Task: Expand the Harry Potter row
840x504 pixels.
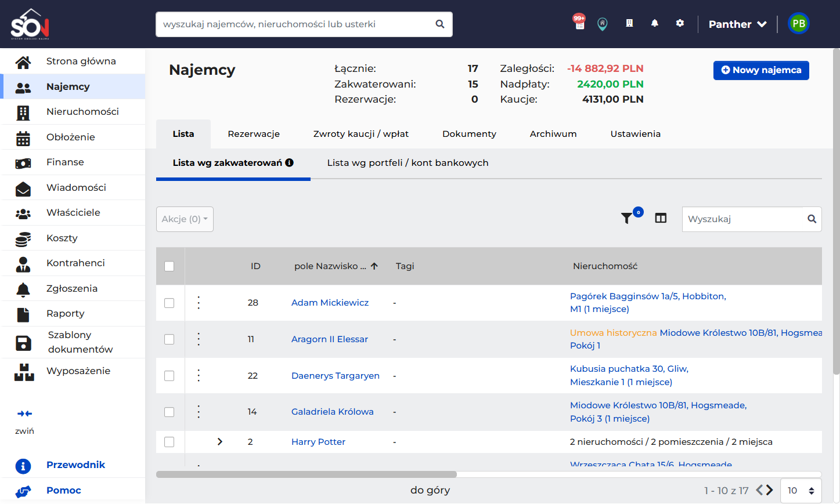Action: coord(220,442)
